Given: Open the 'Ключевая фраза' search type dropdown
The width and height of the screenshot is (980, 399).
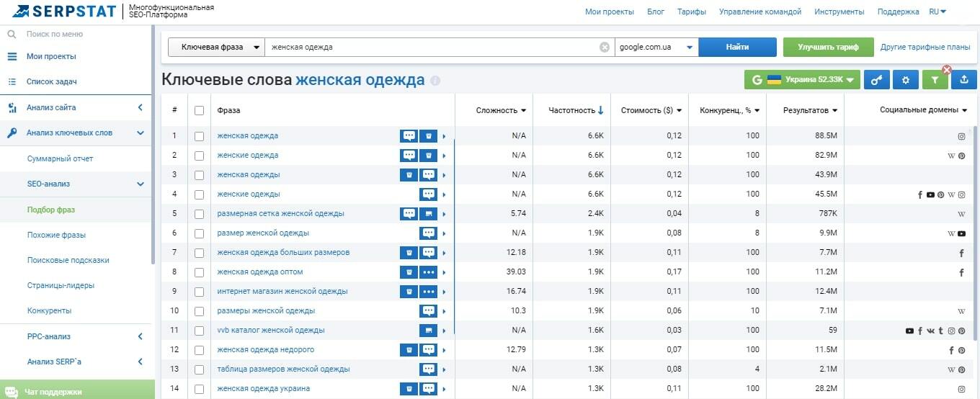Looking at the screenshot, I should [x=216, y=47].
